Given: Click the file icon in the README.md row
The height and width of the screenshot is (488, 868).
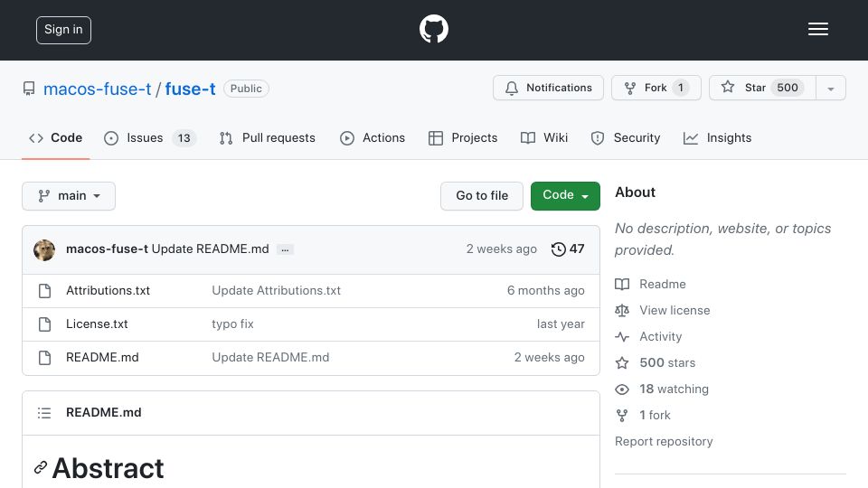Looking at the screenshot, I should click(x=45, y=358).
